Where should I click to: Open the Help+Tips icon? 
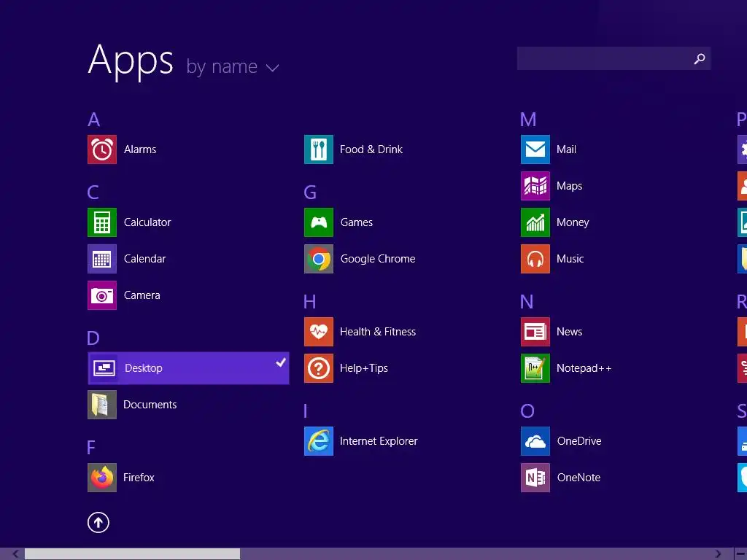(x=319, y=368)
